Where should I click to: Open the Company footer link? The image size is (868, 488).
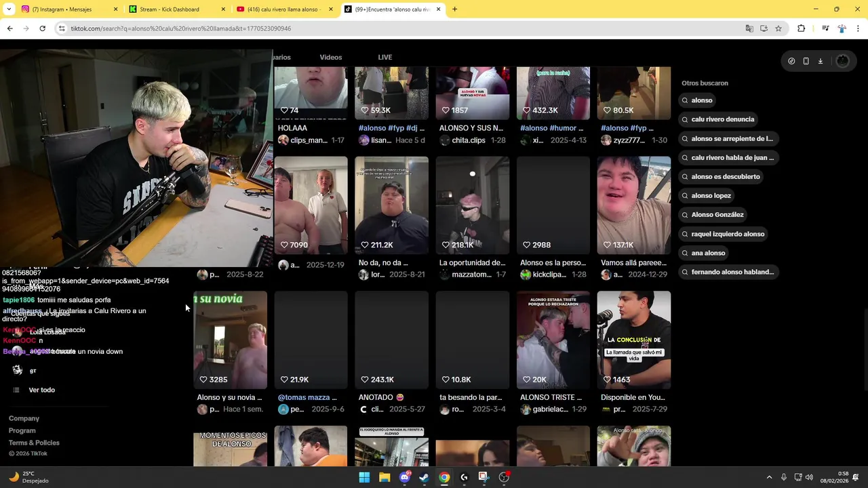(24, 418)
